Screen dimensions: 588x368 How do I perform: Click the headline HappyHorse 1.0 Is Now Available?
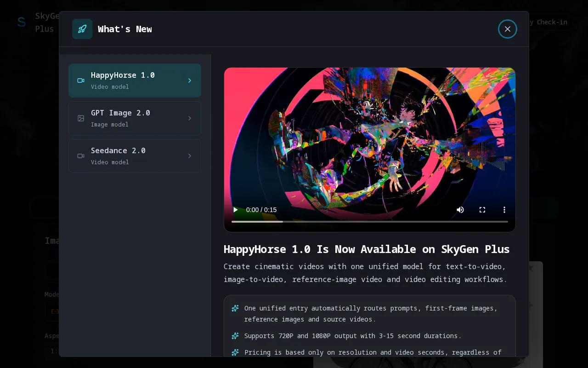point(367,249)
